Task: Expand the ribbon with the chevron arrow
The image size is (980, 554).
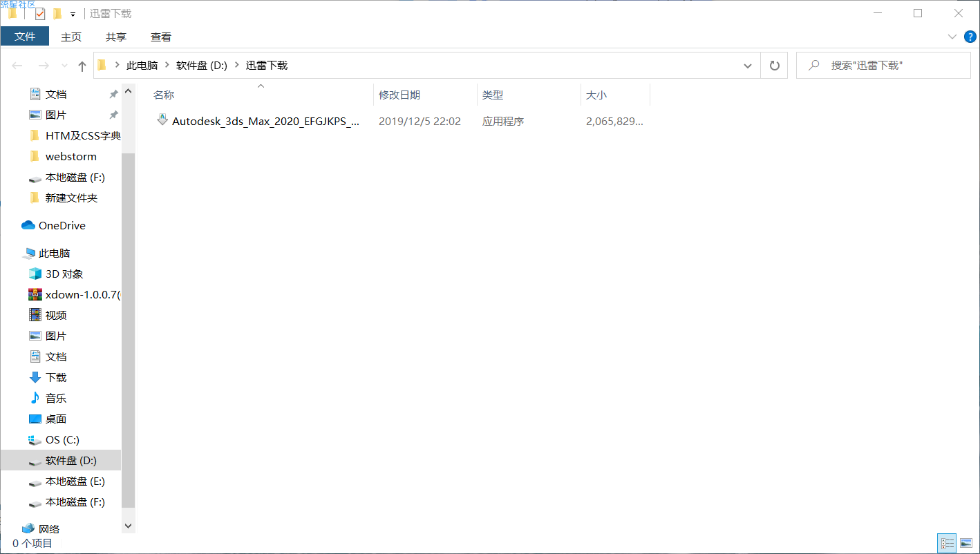Action: [952, 37]
